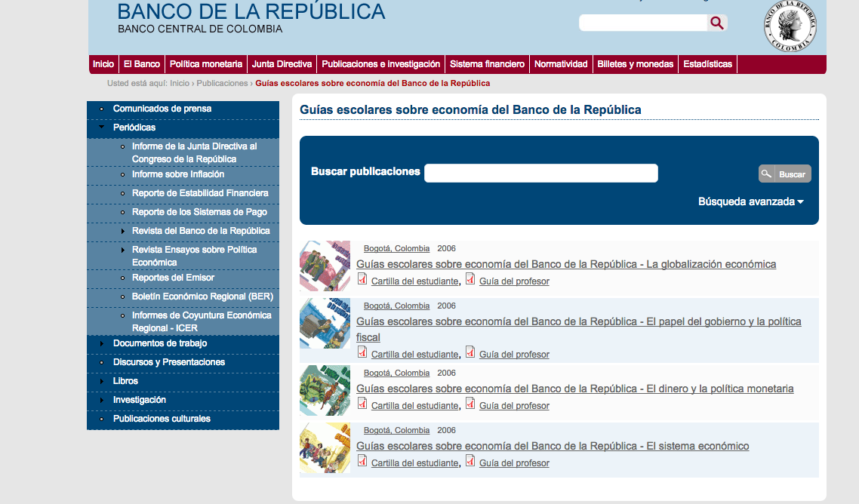Click the Banco de la República seal logo
The image size is (859, 504).
(x=790, y=28)
